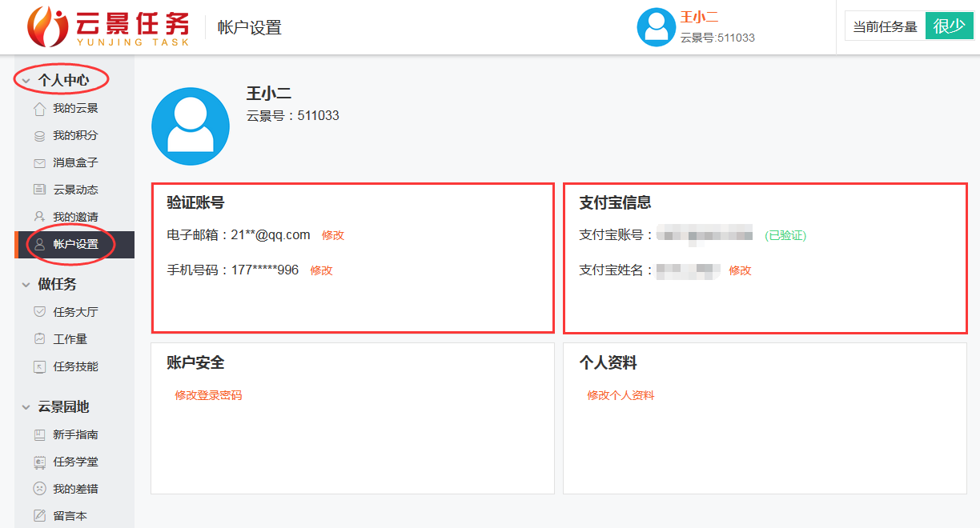The image size is (980, 528).
Task: Click the 留言本 pencil note icon
Action: 39,516
